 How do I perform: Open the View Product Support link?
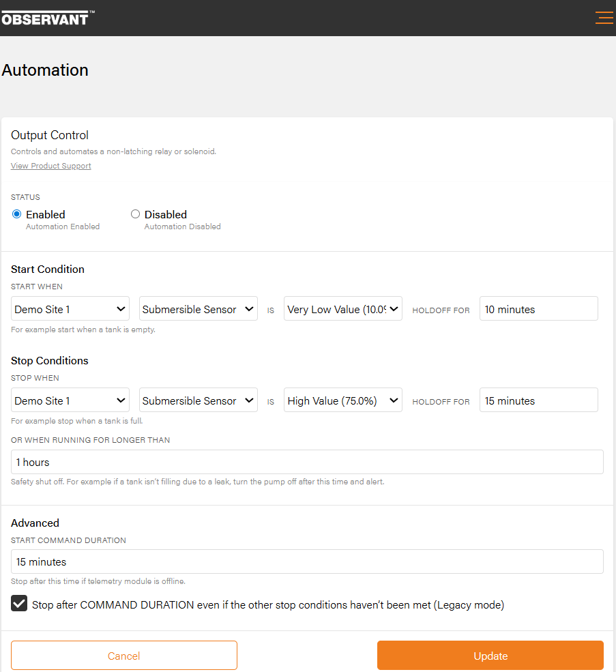[51, 166]
